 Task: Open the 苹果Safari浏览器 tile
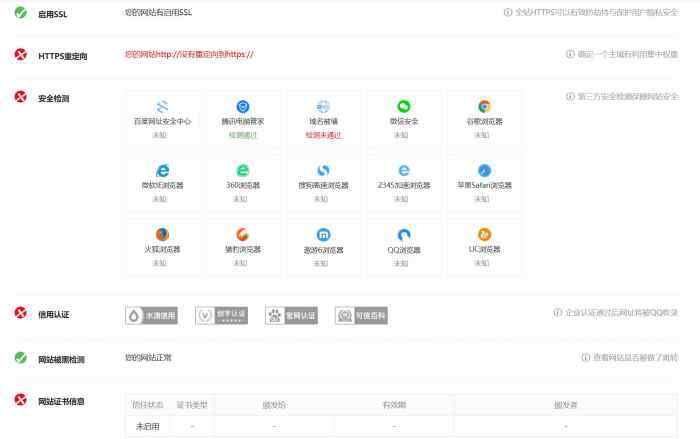click(x=484, y=183)
